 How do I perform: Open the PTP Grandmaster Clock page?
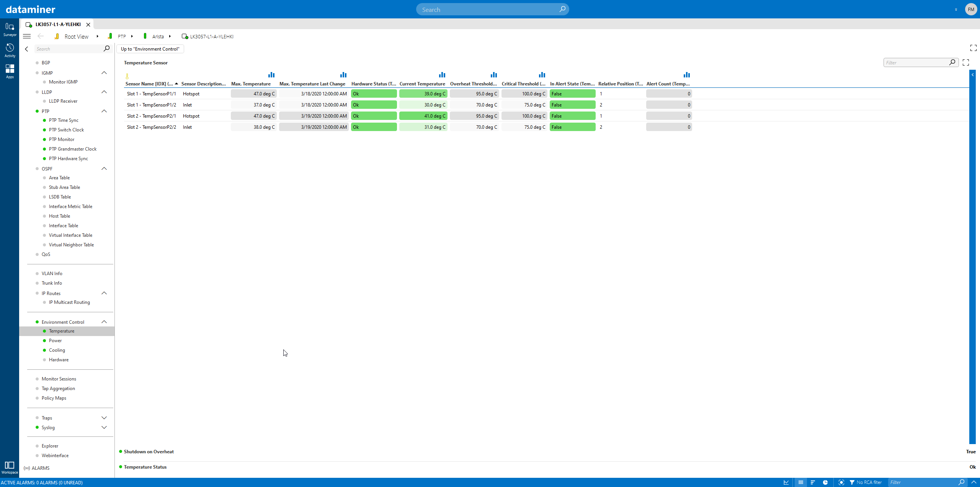click(73, 149)
